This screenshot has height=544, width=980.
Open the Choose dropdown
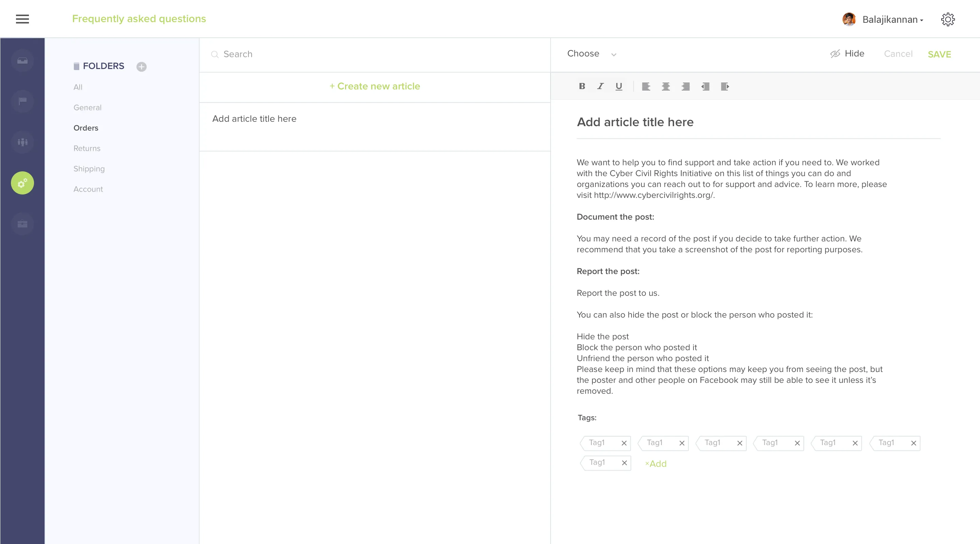click(592, 54)
